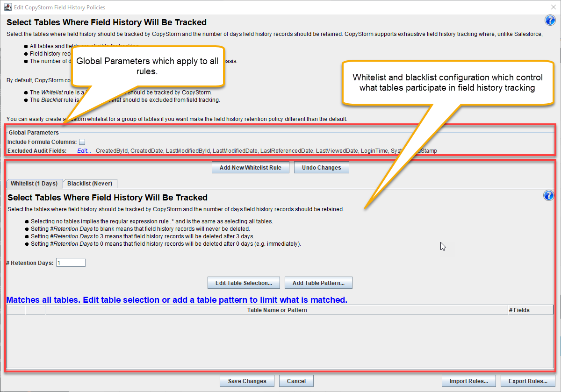Click the CopyStorm app icon in the title bar
The width and height of the screenshot is (561, 392).
pyautogui.click(x=7, y=7)
